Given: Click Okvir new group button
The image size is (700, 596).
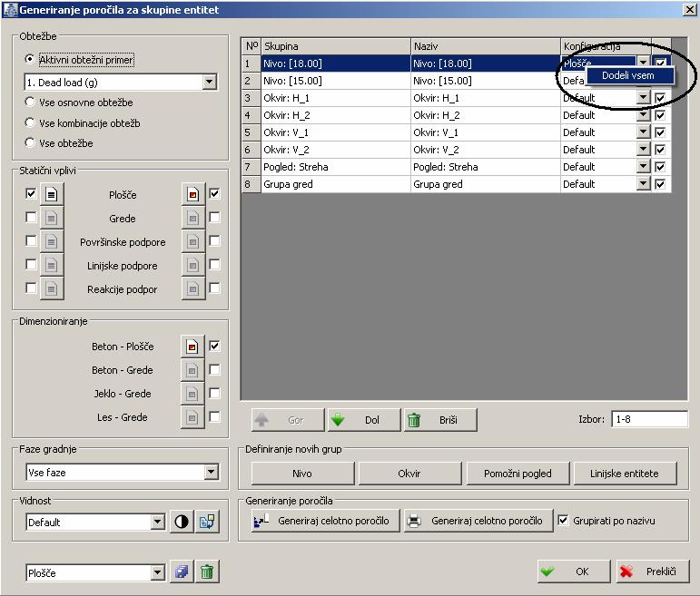Looking at the screenshot, I should (409, 474).
